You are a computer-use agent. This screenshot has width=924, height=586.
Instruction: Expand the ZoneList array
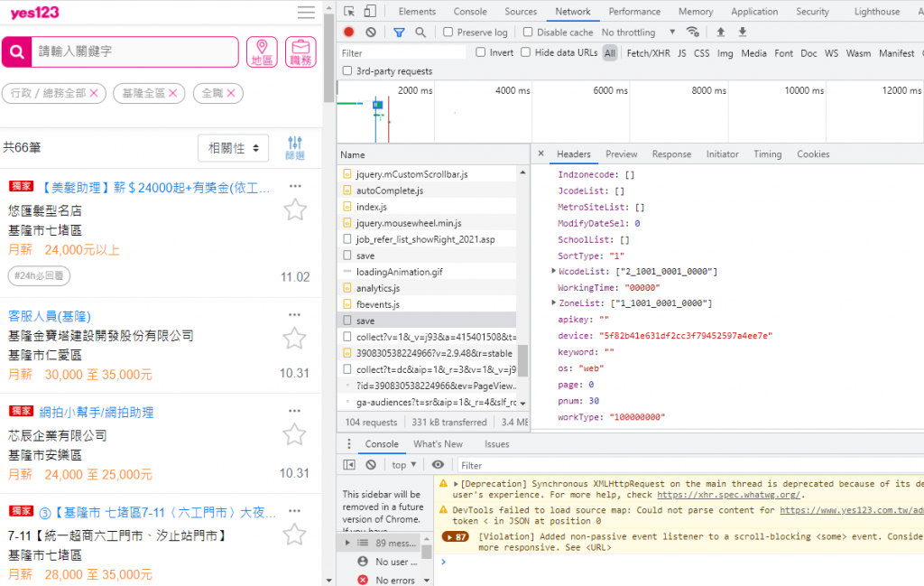pos(553,302)
